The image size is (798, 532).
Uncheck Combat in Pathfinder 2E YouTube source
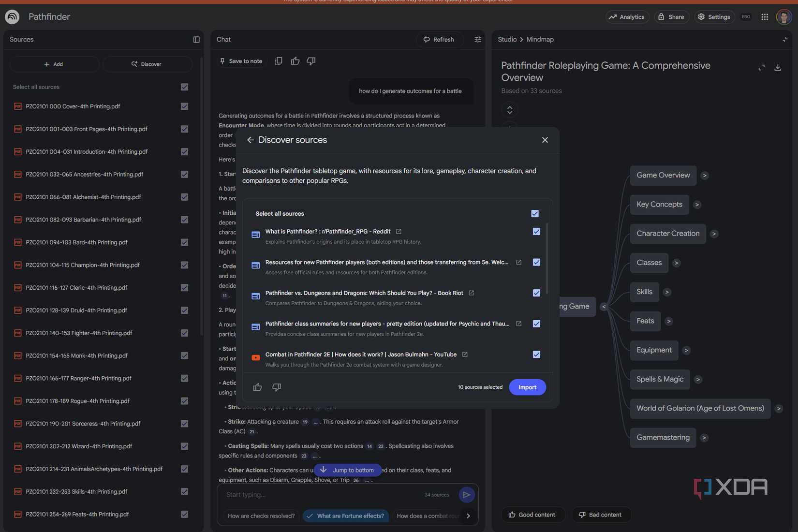(536, 355)
